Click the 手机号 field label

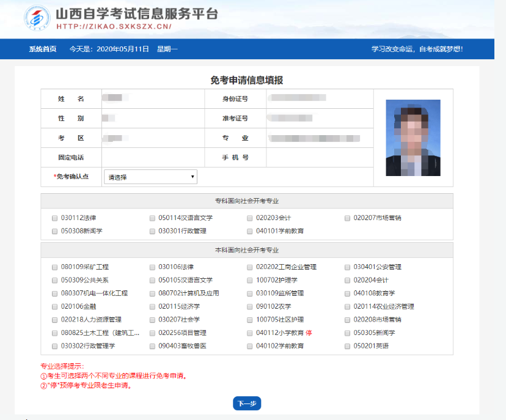pyautogui.click(x=235, y=158)
